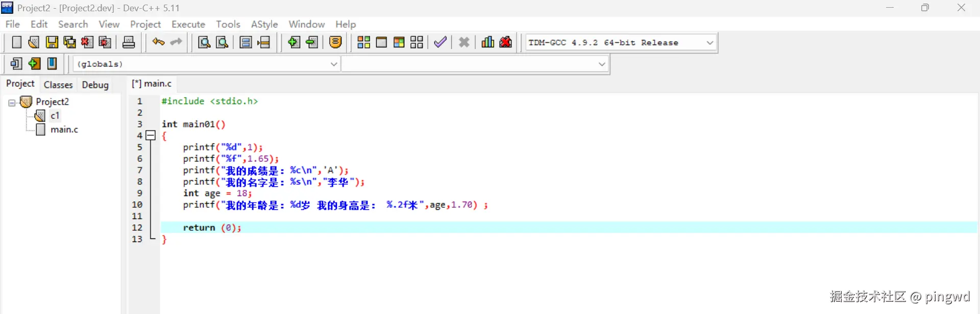Click the Go to line icon

263,42
